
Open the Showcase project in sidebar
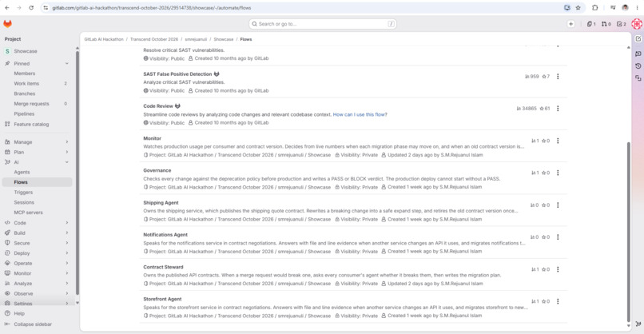point(26,51)
